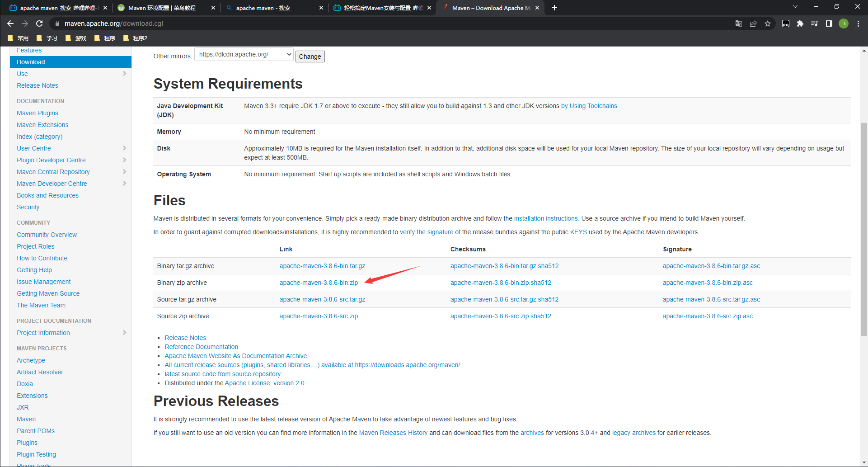Switch to Maven 环境配置 菜鸟教程 tab
The image size is (868, 467).
pyautogui.click(x=166, y=8)
